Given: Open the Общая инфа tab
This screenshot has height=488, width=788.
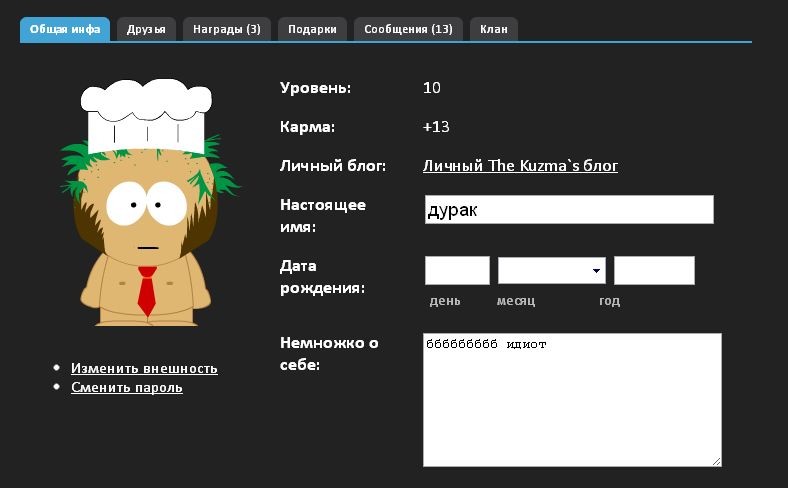Looking at the screenshot, I should pos(65,30).
